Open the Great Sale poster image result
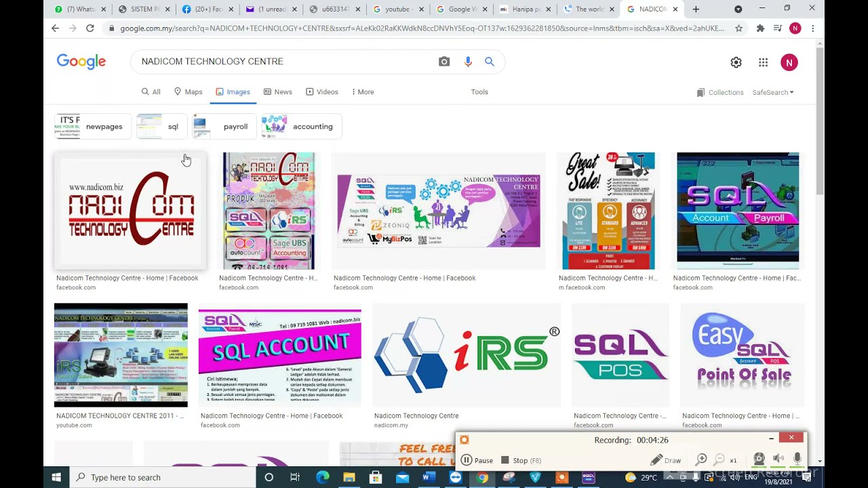 [x=608, y=211]
